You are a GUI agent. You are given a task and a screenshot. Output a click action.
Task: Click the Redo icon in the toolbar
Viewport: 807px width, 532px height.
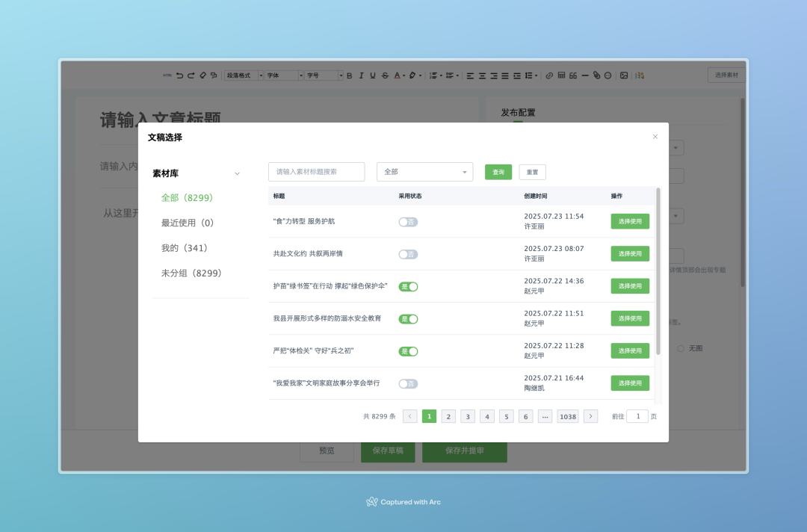(191, 75)
